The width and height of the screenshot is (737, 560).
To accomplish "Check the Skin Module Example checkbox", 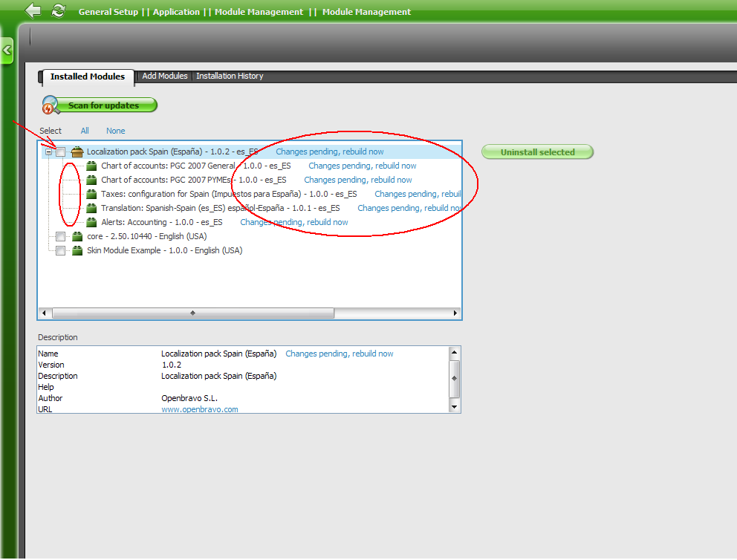I will [x=61, y=250].
